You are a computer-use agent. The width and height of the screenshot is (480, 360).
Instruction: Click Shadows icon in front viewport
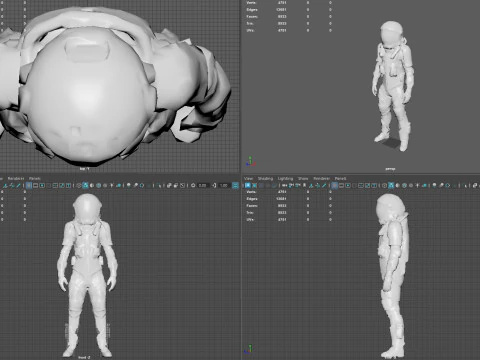pyautogui.click(x=119, y=185)
